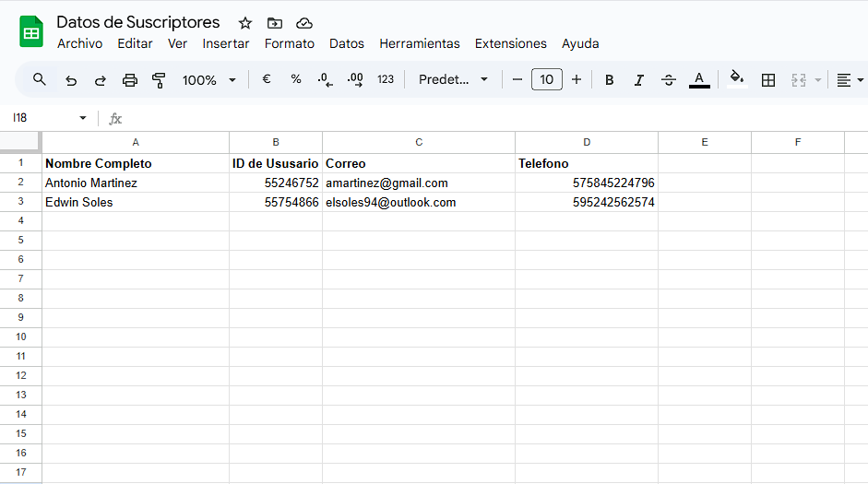Open the search menus magnifier
Image resolution: width=868 pixels, height=484 pixels.
(x=39, y=79)
